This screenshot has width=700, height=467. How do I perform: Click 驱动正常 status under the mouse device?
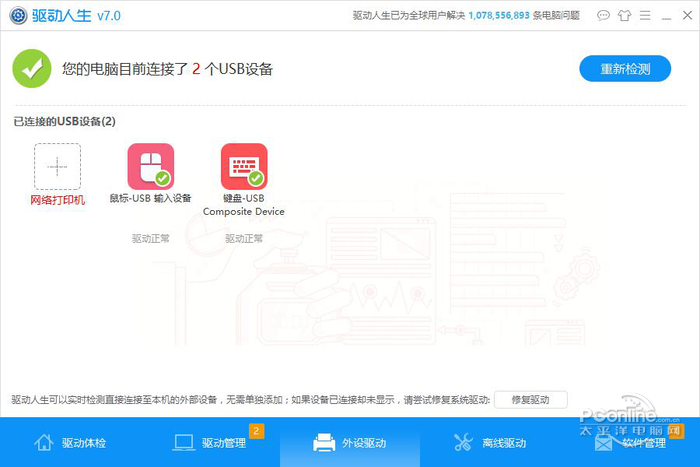(150, 238)
